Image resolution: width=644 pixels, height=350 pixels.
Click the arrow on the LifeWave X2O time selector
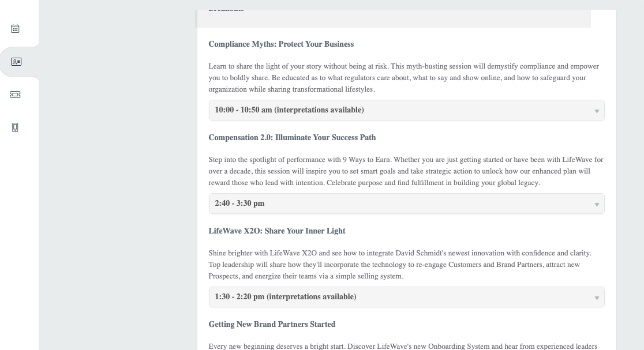[x=597, y=298]
